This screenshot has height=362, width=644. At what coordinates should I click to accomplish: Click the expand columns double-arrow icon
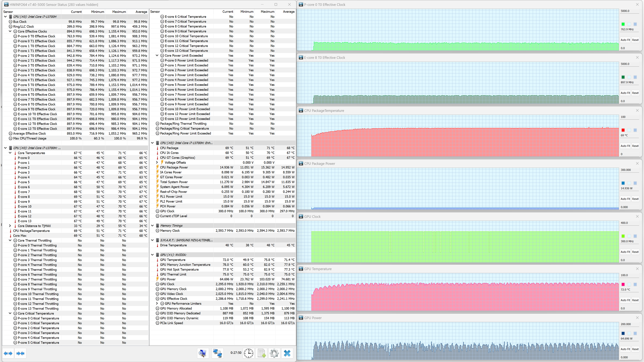[8, 353]
